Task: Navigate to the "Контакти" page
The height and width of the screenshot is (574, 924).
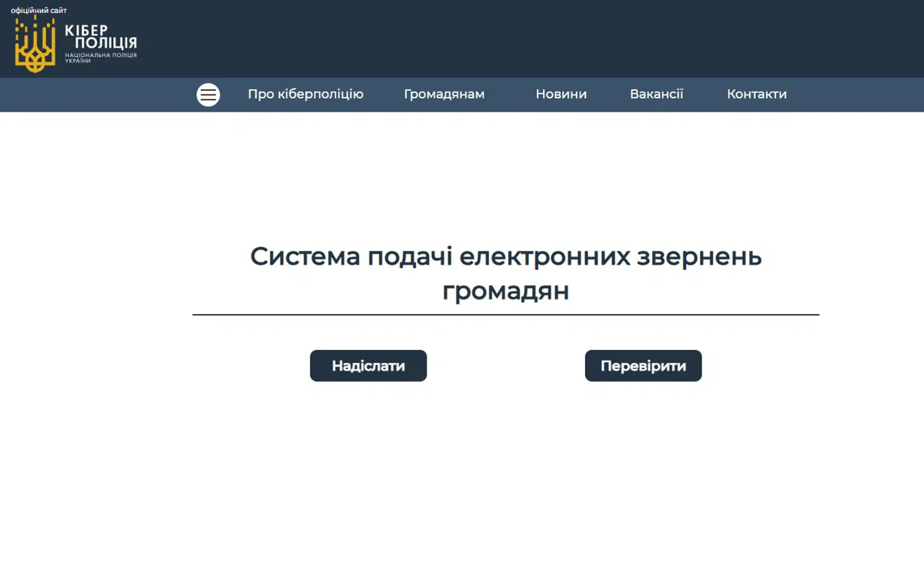Action: [757, 95]
